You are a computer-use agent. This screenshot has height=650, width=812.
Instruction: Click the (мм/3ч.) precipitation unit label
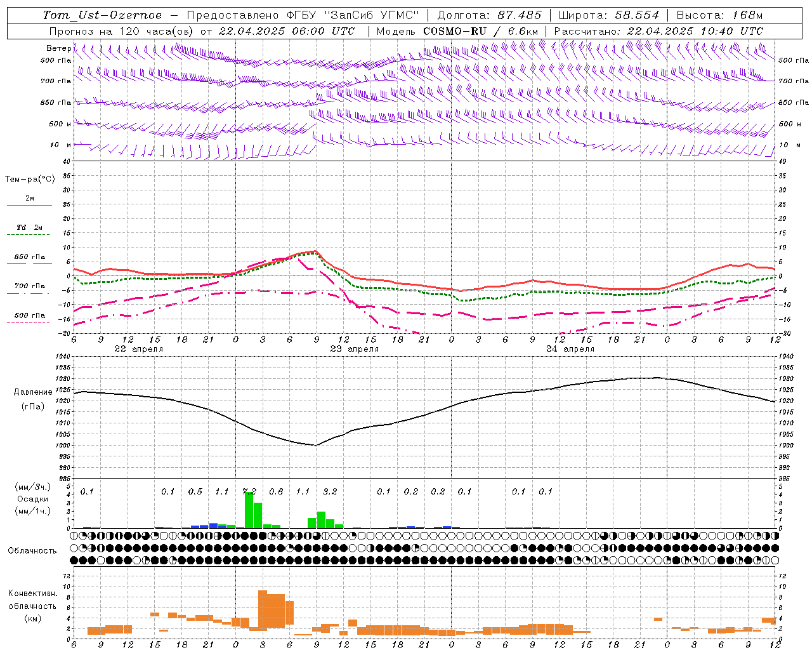coord(32,487)
